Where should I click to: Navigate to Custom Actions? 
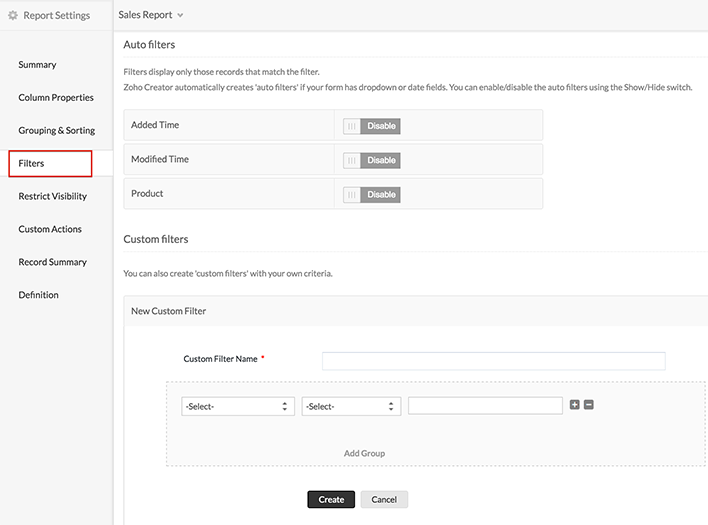50,229
